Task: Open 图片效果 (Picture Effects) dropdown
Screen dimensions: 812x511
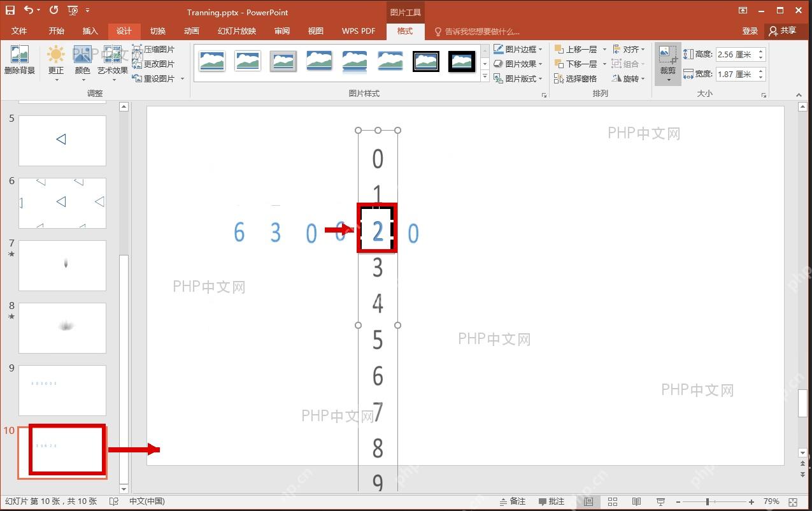Action: coord(518,64)
